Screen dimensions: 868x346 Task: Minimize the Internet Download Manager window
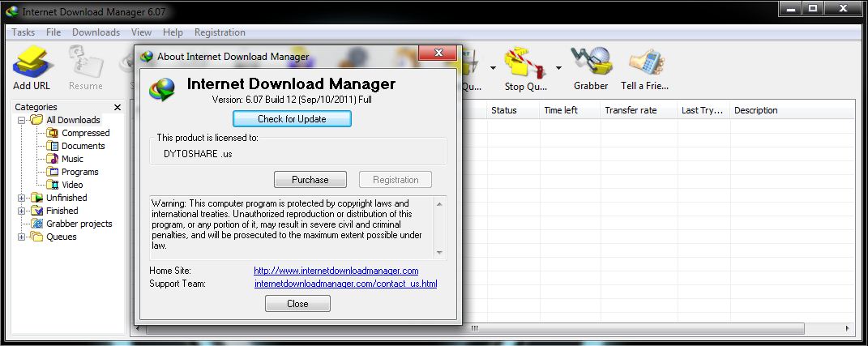click(x=792, y=8)
